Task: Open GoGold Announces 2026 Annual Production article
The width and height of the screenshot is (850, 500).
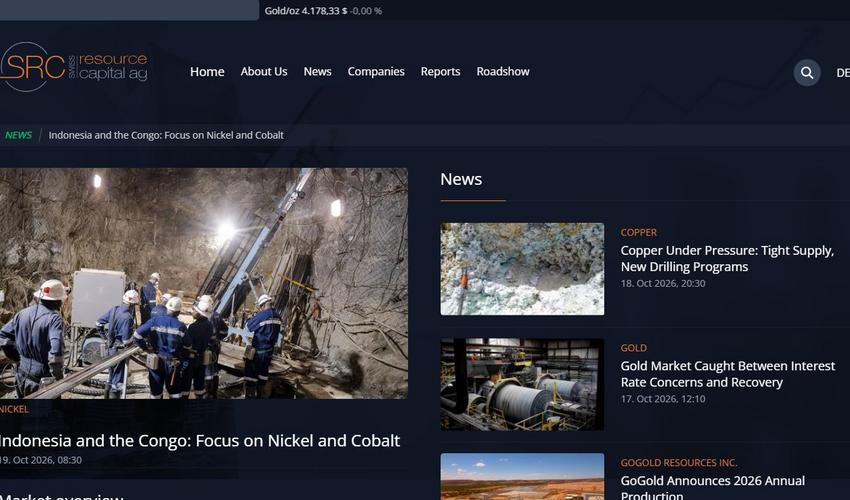Action: point(713,486)
